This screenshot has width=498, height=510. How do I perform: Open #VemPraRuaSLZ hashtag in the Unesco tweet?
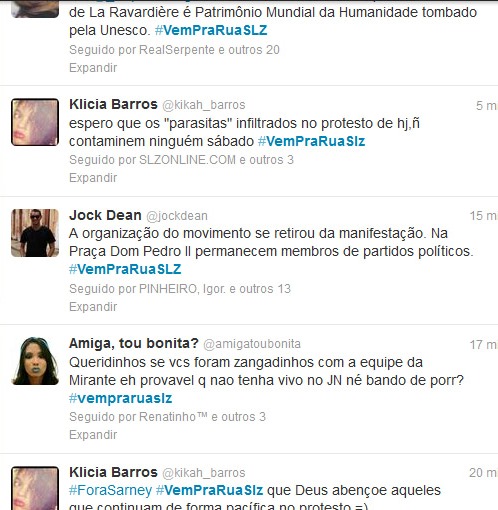tap(211, 30)
